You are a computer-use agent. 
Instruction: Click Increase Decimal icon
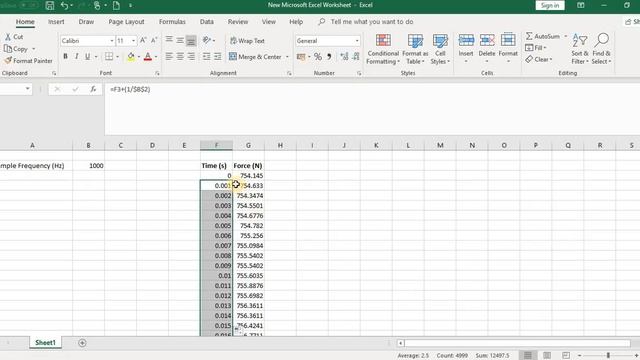(x=344, y=57)
